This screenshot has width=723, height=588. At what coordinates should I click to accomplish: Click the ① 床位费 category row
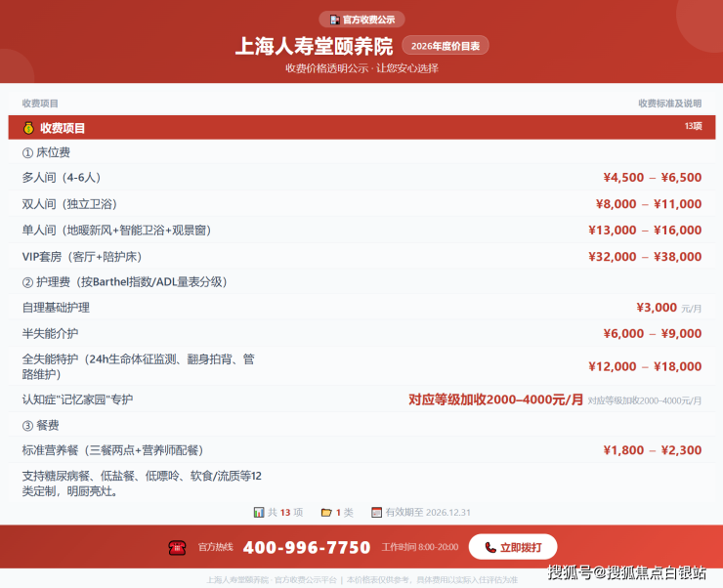[361, 152]
